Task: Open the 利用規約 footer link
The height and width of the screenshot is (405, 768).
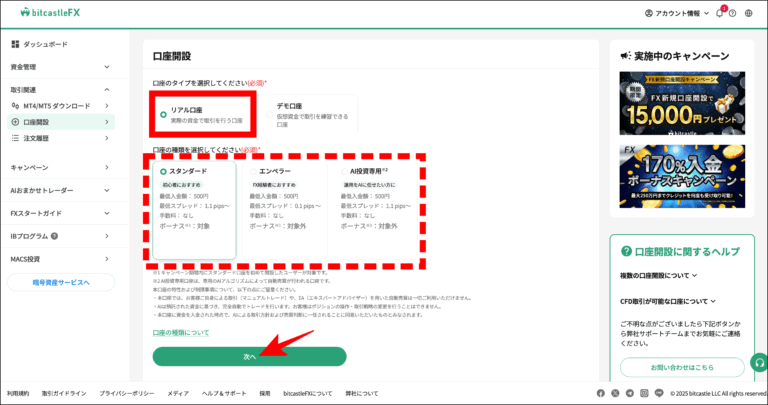Action: pyautogui.click(x=18, y=393)
